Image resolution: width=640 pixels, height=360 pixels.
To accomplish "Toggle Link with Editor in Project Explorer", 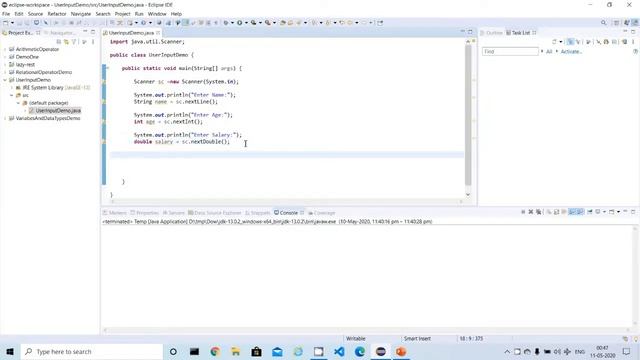I will [x=66, y=42].
